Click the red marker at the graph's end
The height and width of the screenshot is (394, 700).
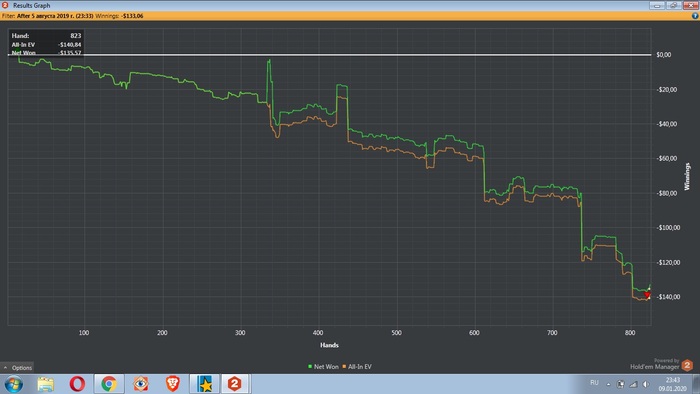647,295
